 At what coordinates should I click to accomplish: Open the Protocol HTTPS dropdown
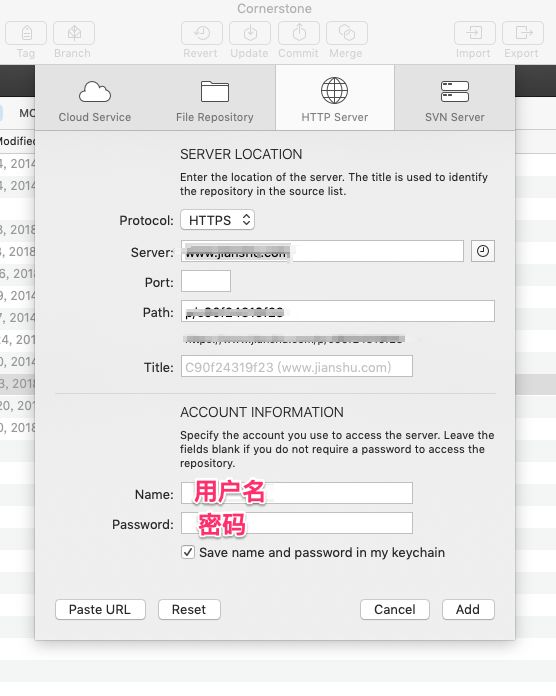click(x=217, y=220)
